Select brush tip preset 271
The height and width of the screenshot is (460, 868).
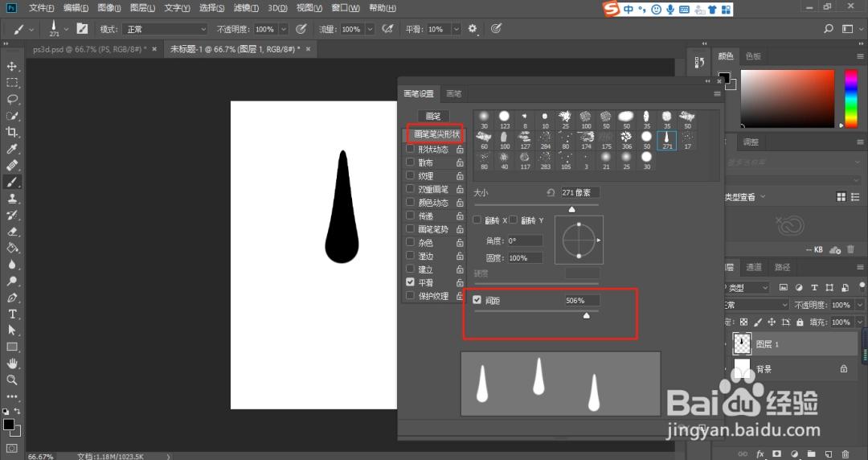(666, 140)
